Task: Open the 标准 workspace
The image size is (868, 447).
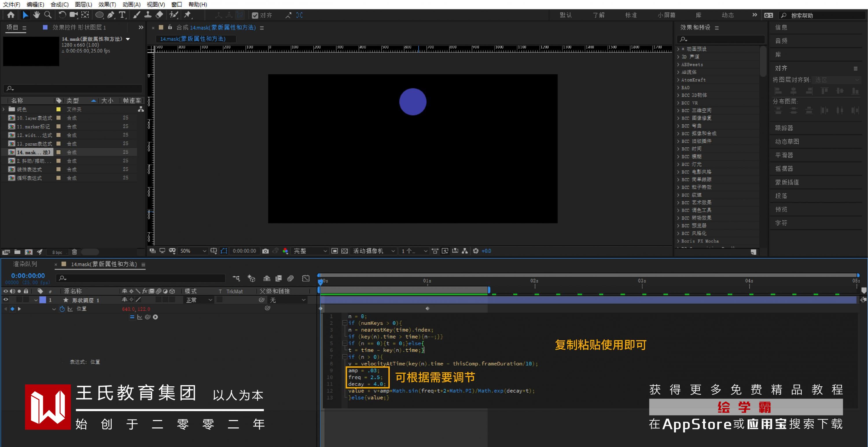Action: click(x=631, y=15)
